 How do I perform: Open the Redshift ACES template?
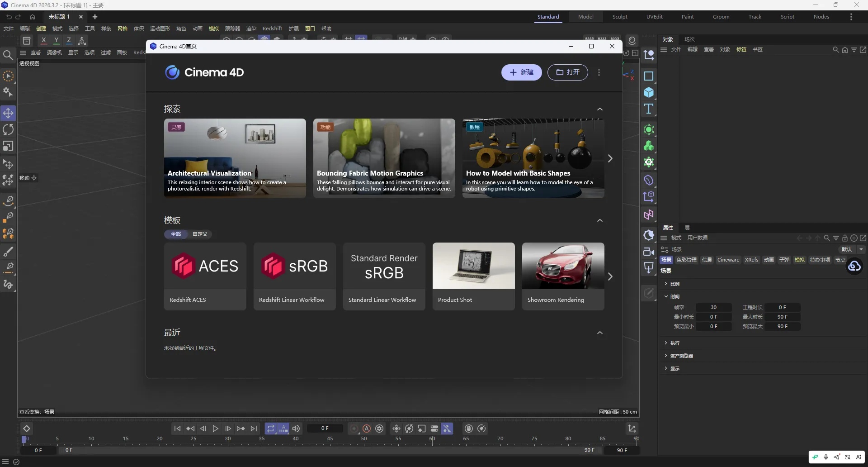point(205,276)
